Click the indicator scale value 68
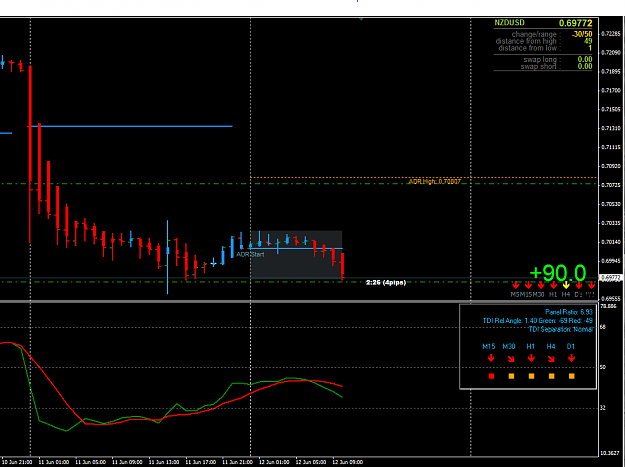The height and width of the screenshot is (467, 625). pos(603,327)
